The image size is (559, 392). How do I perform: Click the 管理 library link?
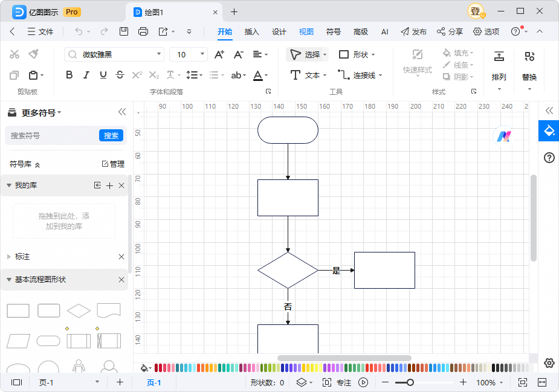tap(113, 164)
